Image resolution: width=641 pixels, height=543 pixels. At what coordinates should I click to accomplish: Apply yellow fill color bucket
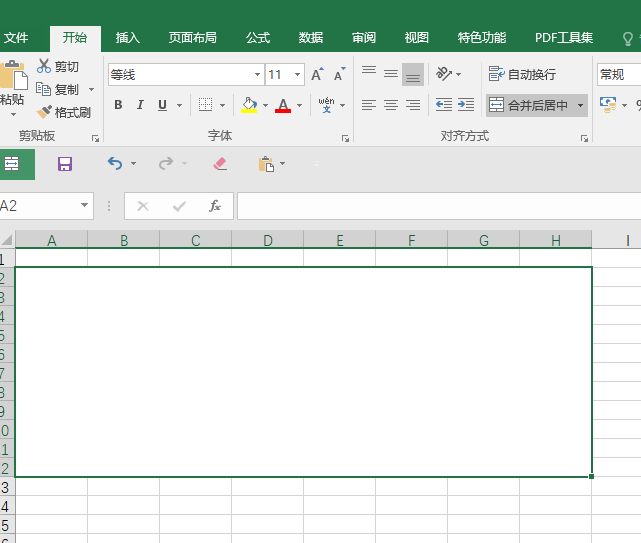[x=249, y=105]
